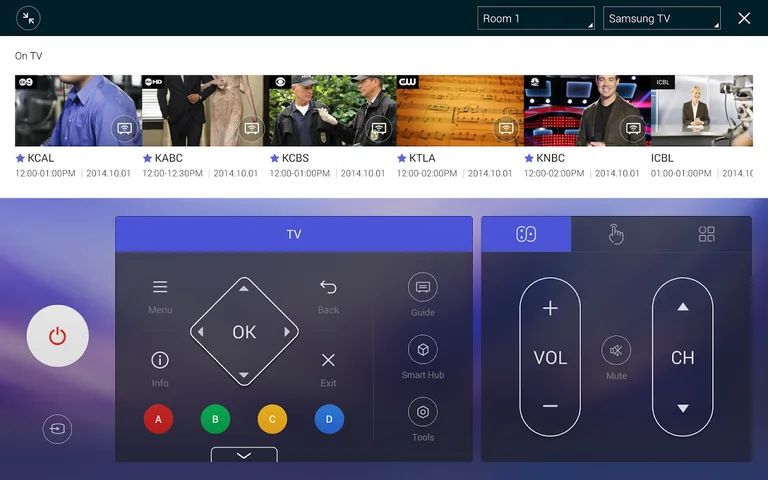Image resolution: width=768 pixels, height=480 pixels.
Task: Close the remote with the X icon
Action: pos(744,19)
